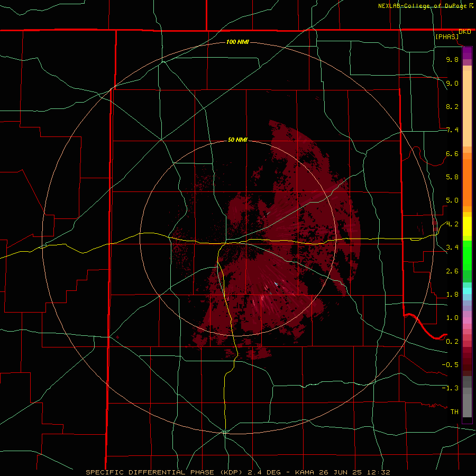Viewport: 476px width, 476px height.
Task: Click the [PHAS] product label
Action: point(447,37)
